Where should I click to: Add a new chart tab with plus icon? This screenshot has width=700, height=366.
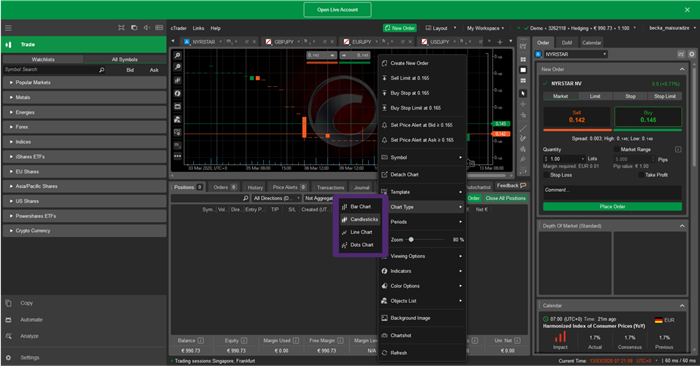pyautogui.click(x=500, y=42)
